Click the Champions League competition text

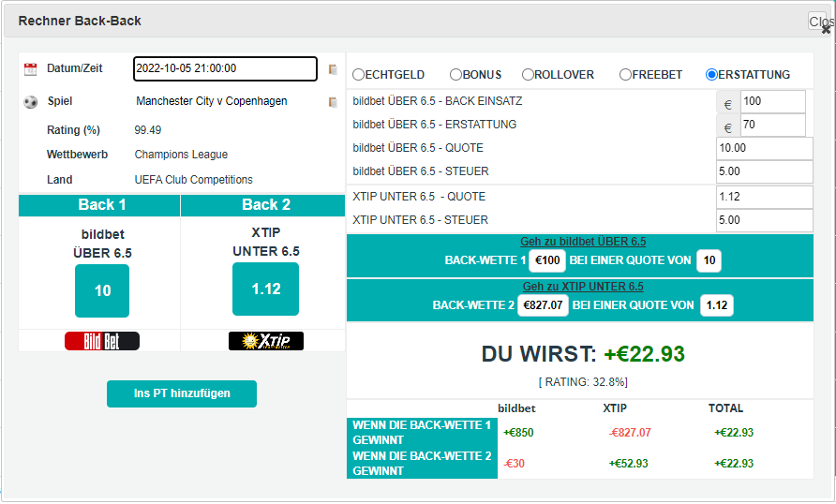(x=181, y=155)
